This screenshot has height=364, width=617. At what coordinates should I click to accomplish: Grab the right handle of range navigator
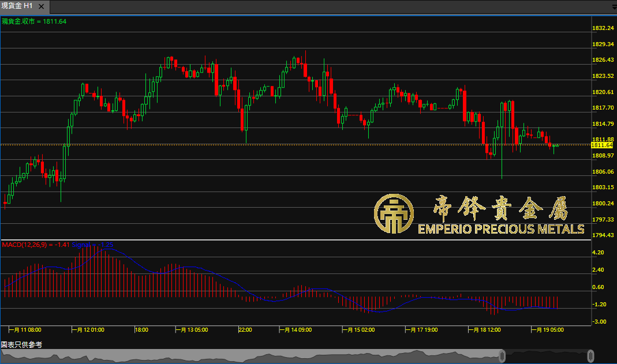point(590,355)
